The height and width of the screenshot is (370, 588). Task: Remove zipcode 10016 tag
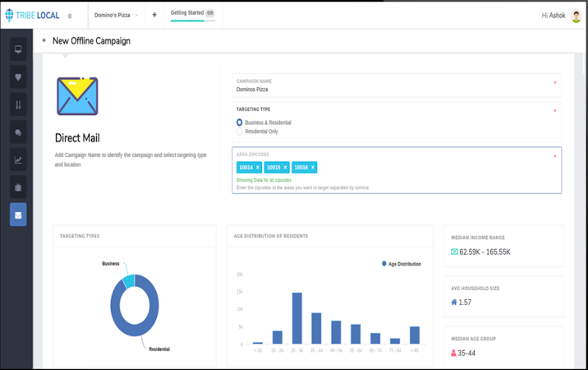[313, 168]
